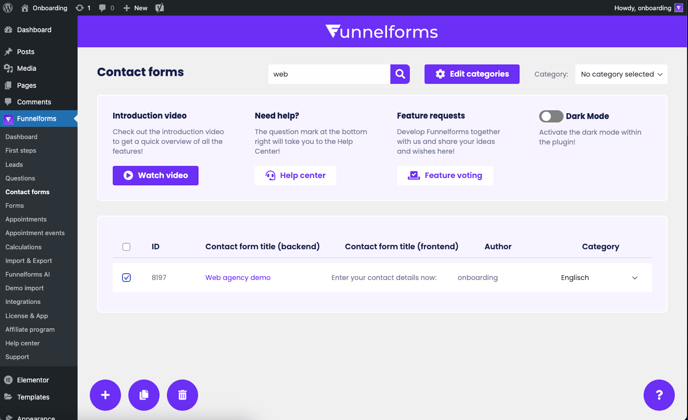Image resolution: width=688 pixels, height=420 pixels.
Task: Open the No category selected dropdown
Action: pyautogui.click(x=621, y=74)
